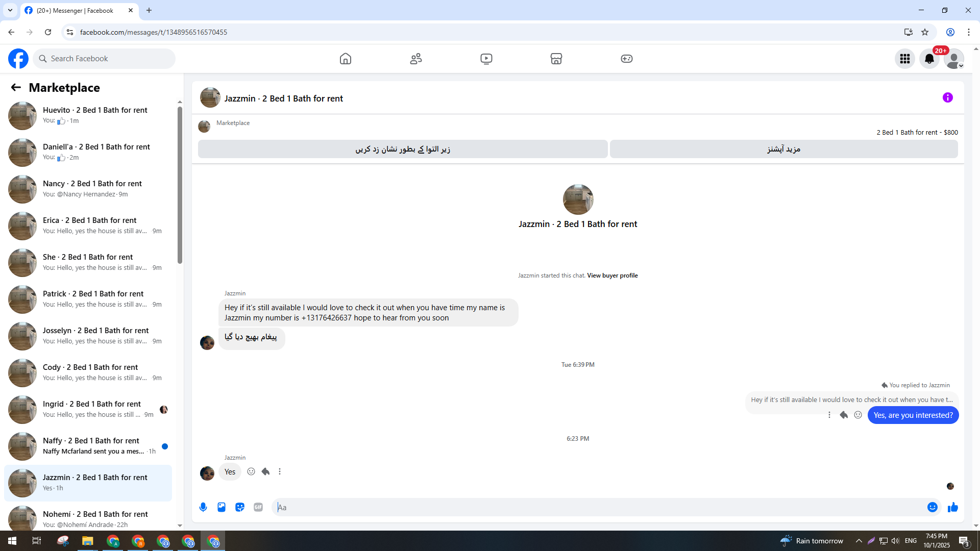
Task: Click the conversation list scrollbar
Action: 180,185
